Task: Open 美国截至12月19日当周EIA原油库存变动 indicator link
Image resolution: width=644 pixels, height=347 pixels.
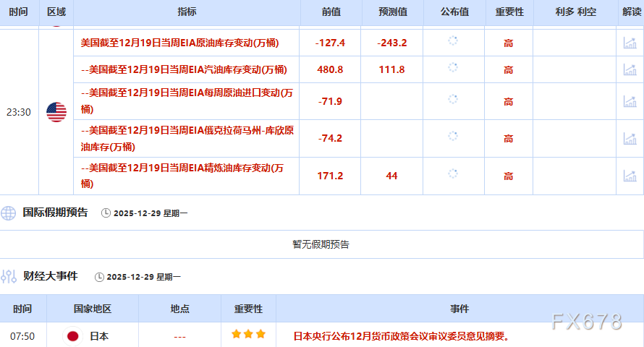Action: 179,43
